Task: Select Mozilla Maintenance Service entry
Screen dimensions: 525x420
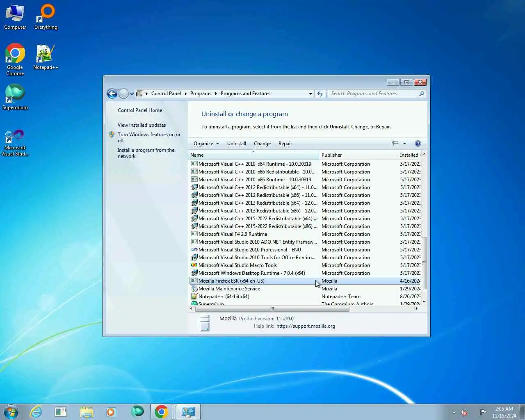Action: pos(305,289)
